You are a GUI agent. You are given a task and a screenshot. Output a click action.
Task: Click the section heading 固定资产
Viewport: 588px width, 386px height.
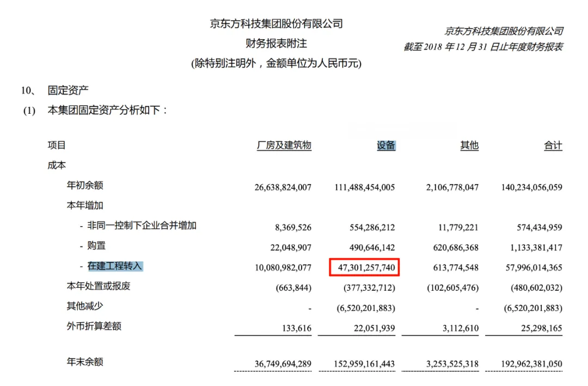pos(68,90)
